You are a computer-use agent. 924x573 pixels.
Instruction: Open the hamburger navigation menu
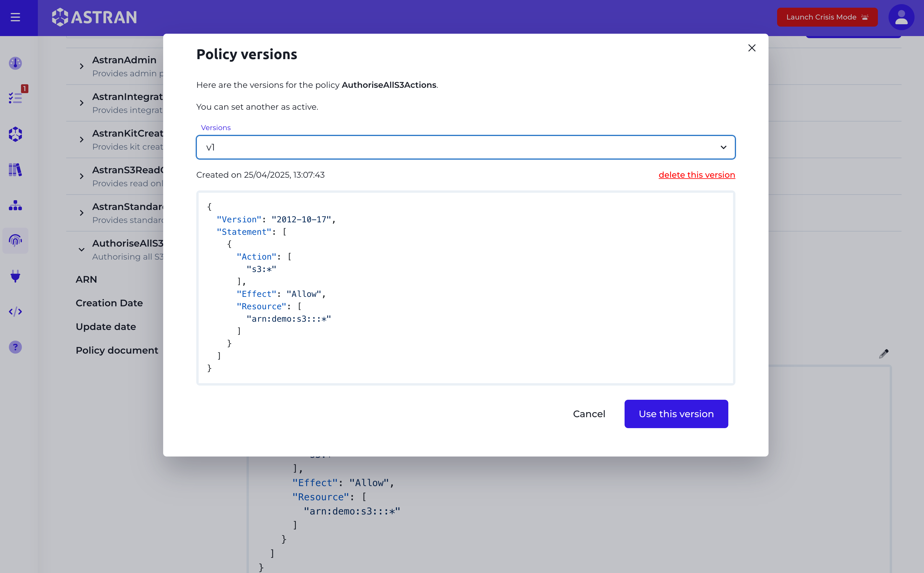15,17
